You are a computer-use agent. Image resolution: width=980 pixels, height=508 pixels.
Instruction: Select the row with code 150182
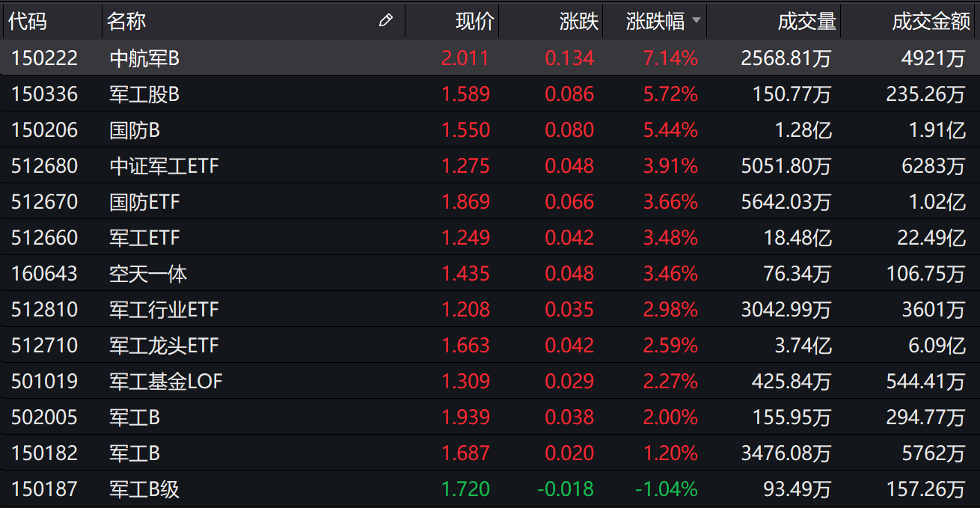[x=45, y=453]
